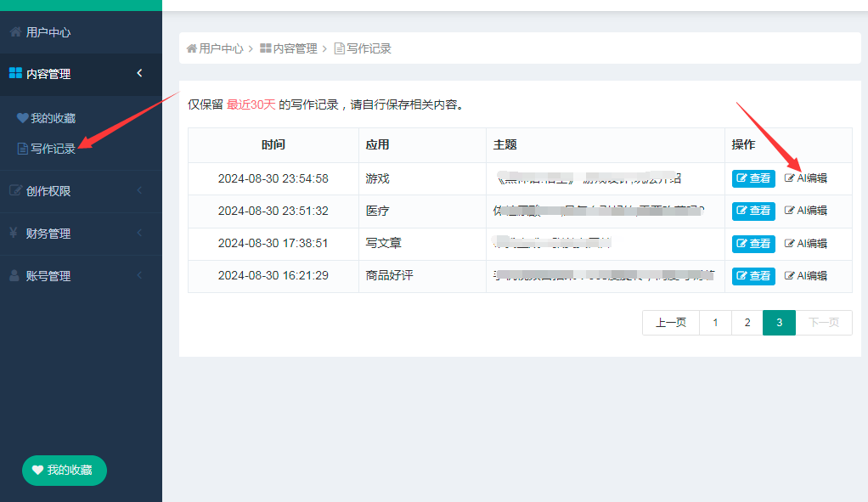Click the home icon beside 用户中心 in the sidebar

(x=15, y=32)
